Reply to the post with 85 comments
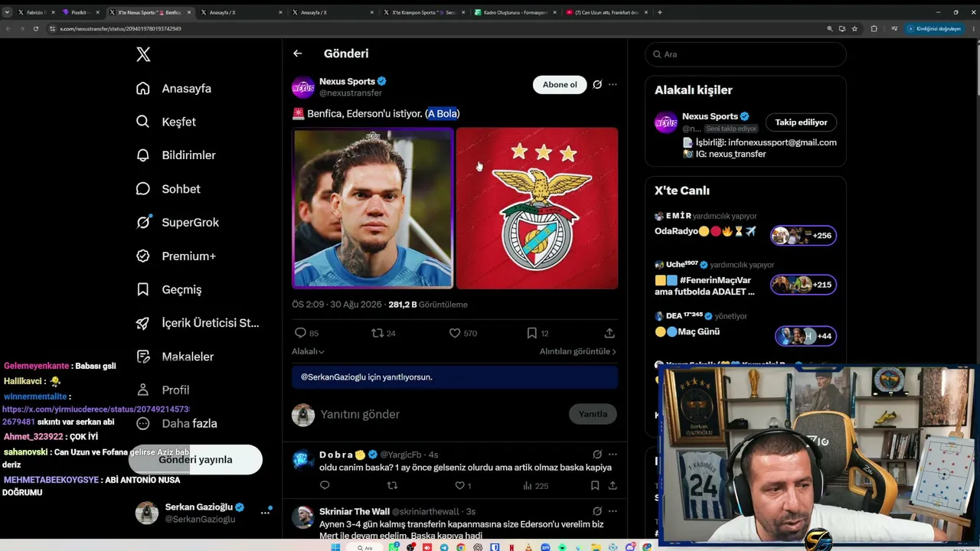Image resolution: width=980 pixels, height=551 pixels. click(306, 333)
